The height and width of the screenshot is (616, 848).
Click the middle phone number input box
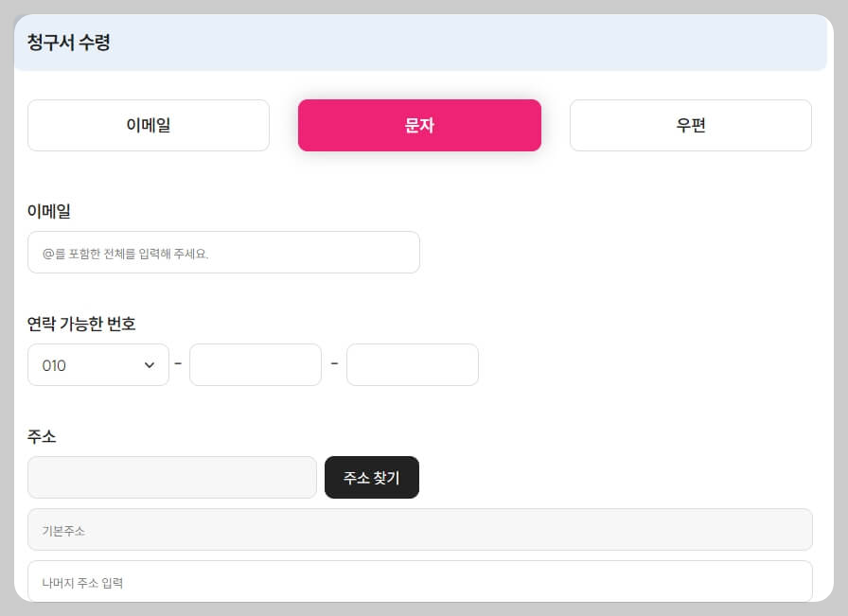(x=256, y=364)
